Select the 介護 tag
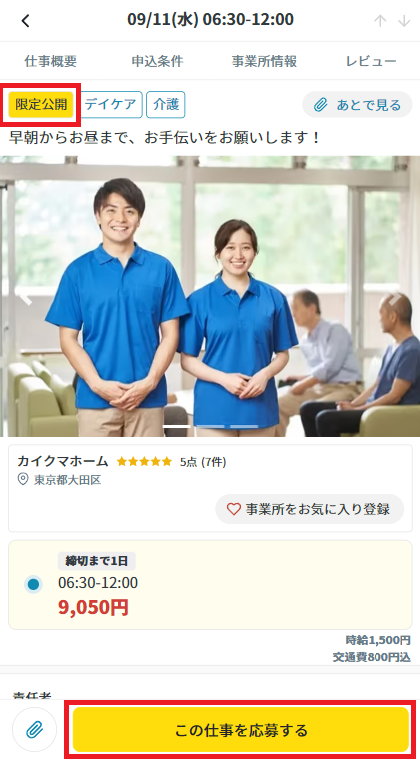This screenshot has height=761, width=420. (x=166, y=105)
